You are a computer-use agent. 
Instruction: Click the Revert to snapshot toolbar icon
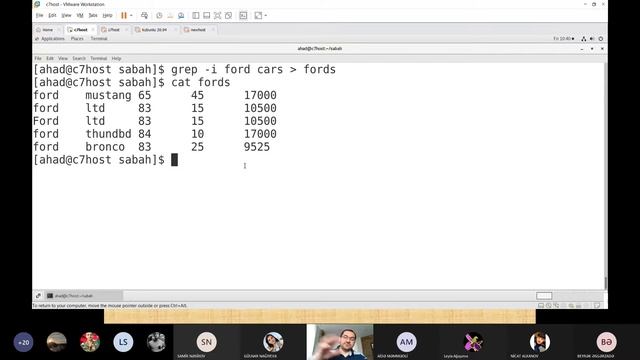click(170, 16)
